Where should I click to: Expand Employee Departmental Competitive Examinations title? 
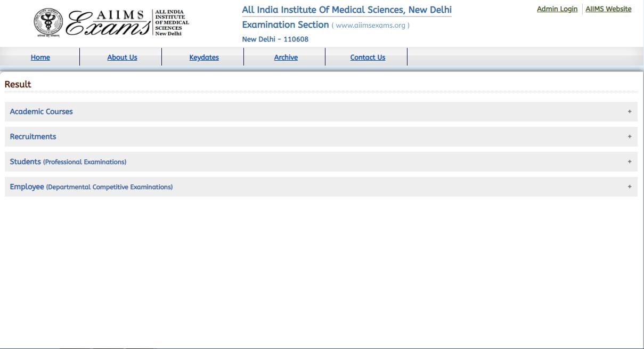click(x=91, y=187)
